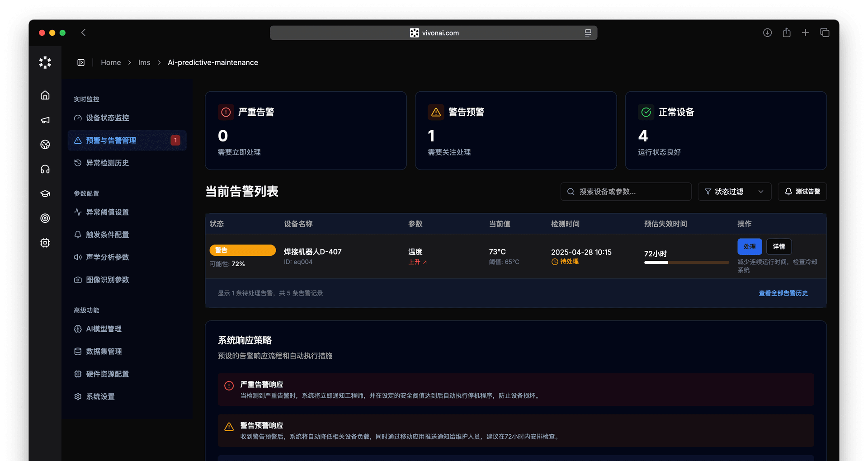Select the chip hardware icon in rail
Image resolution: width=868 pixels, height=461 pixels.
tap(45, 243)
